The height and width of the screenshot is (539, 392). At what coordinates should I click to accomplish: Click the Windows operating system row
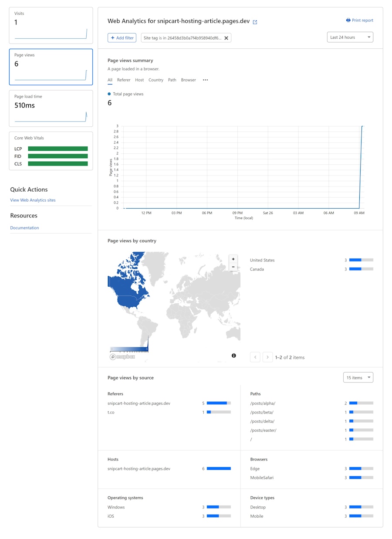pyautogui.click(x=169, y=507)
